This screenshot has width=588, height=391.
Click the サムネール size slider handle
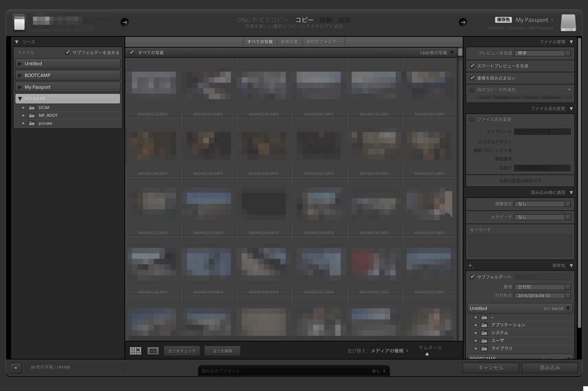pyautogui.click(x=427, y=354)
